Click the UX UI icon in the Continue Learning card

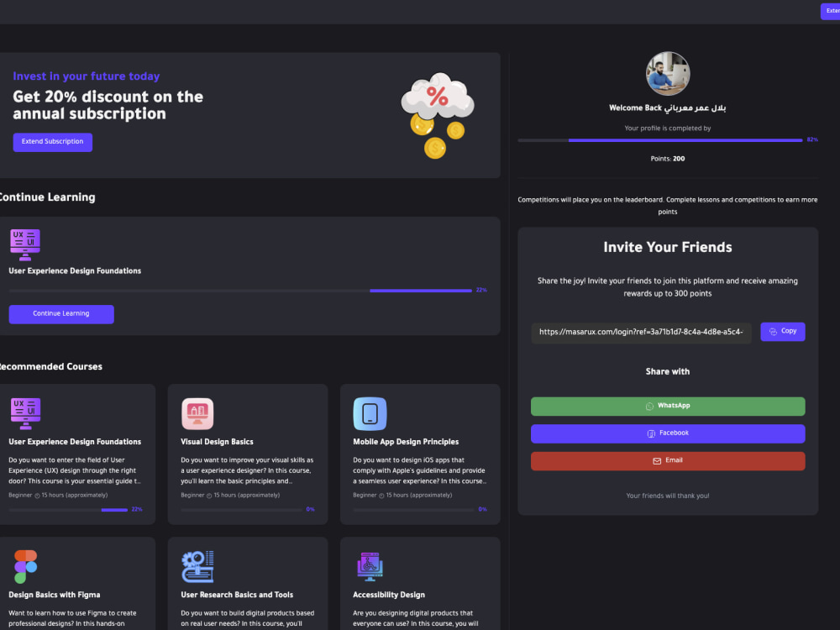tap(24, 244)
